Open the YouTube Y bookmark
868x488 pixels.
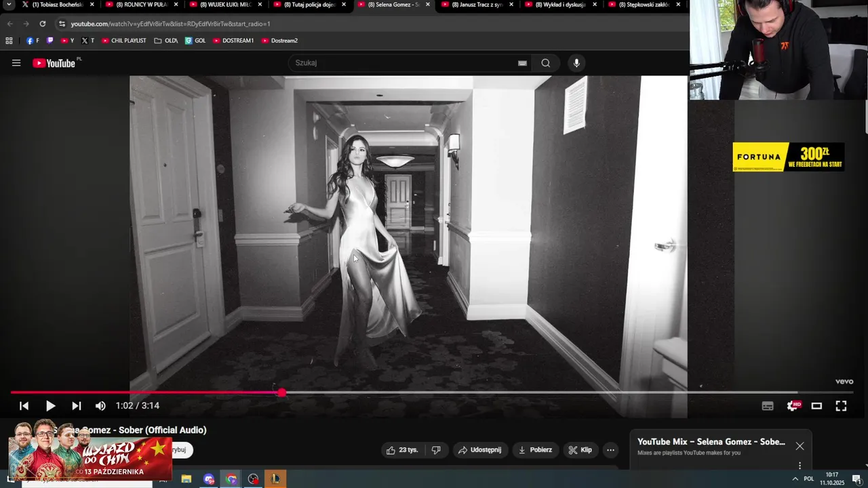tap(67, 41)
